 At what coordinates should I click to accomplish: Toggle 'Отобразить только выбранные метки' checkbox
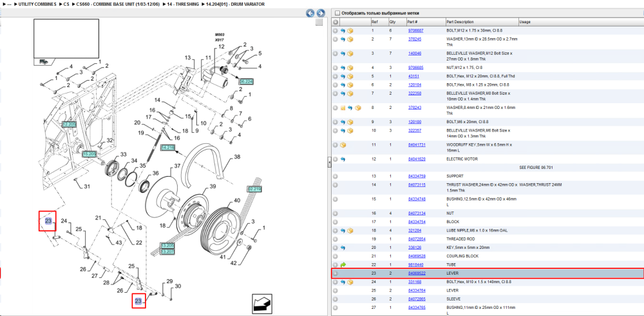coord(337,13)
